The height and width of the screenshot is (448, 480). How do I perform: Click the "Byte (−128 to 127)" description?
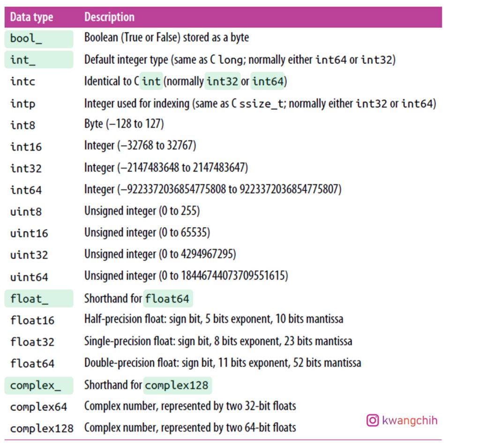tap(124, 125)
